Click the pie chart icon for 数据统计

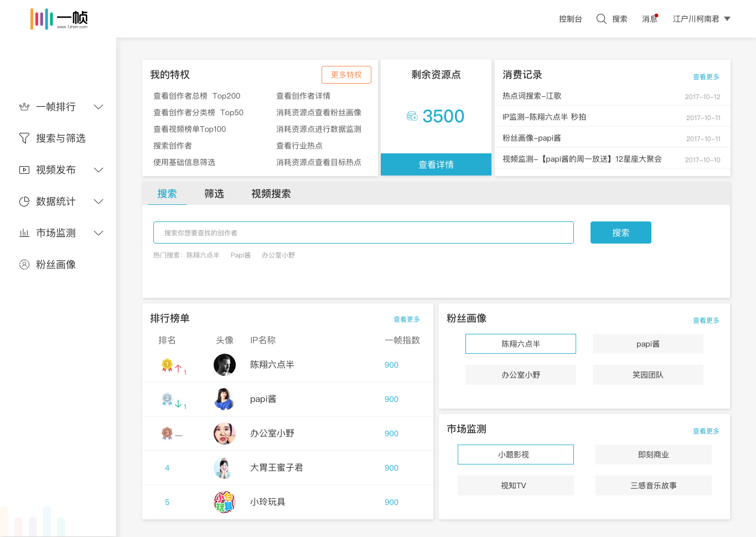(x=24, y=202)
